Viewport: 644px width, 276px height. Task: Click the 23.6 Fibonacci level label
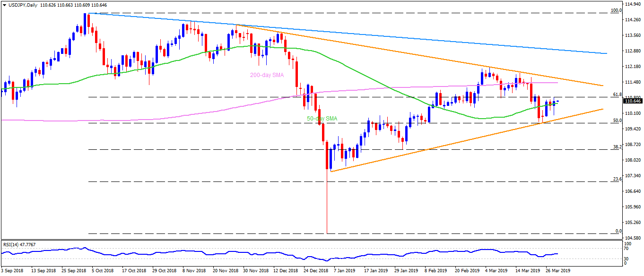(616, 179)
